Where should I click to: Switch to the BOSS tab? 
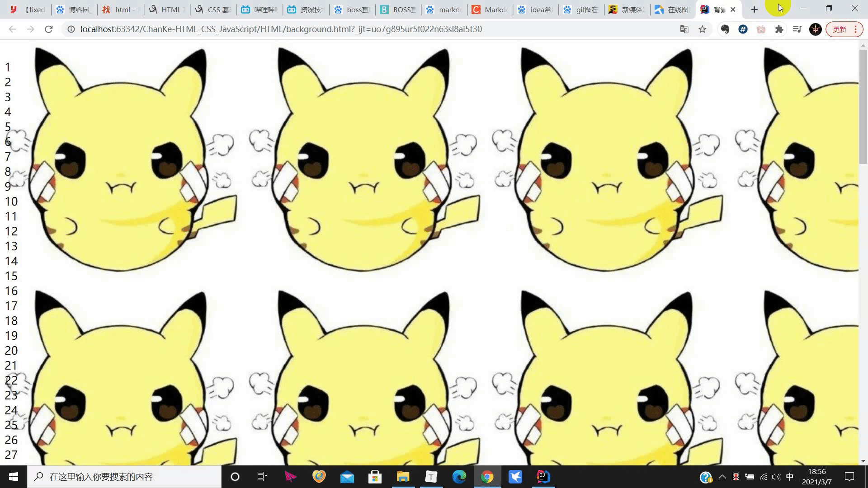(398, 9)
